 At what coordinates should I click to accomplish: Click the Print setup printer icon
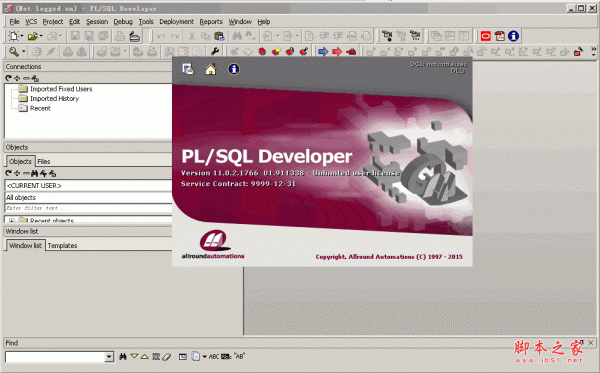(x=134, y=36)
